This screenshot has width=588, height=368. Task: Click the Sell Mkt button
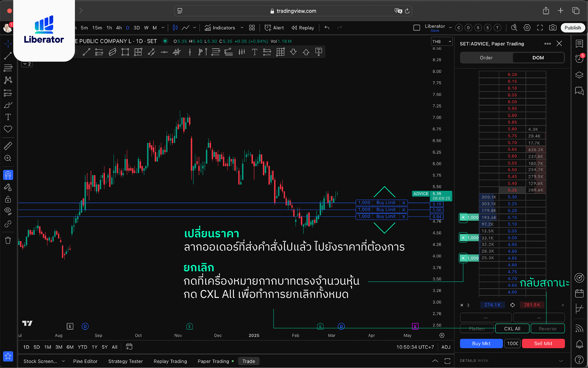[543, 343]
